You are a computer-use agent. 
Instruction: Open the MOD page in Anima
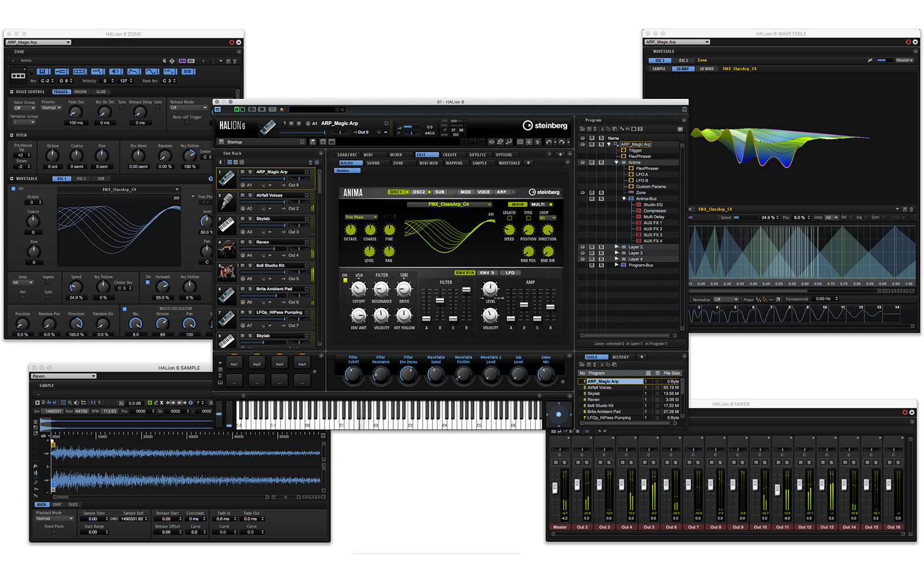[465, 192]
